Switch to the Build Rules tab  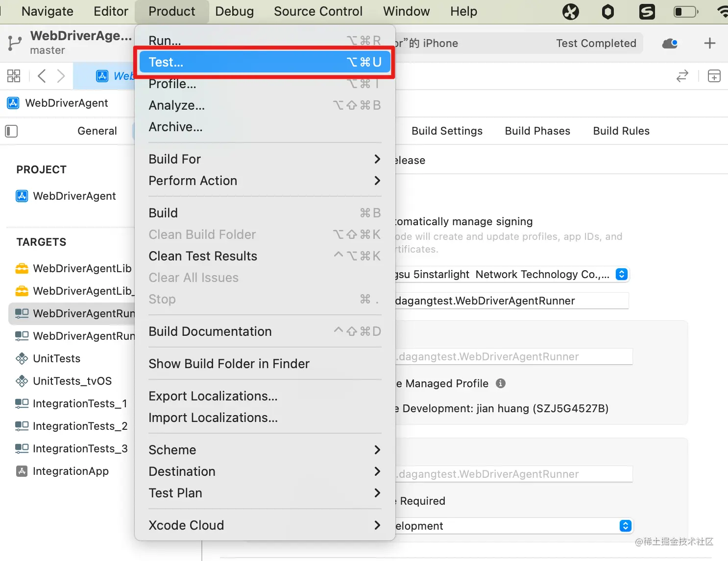(621, 131)
